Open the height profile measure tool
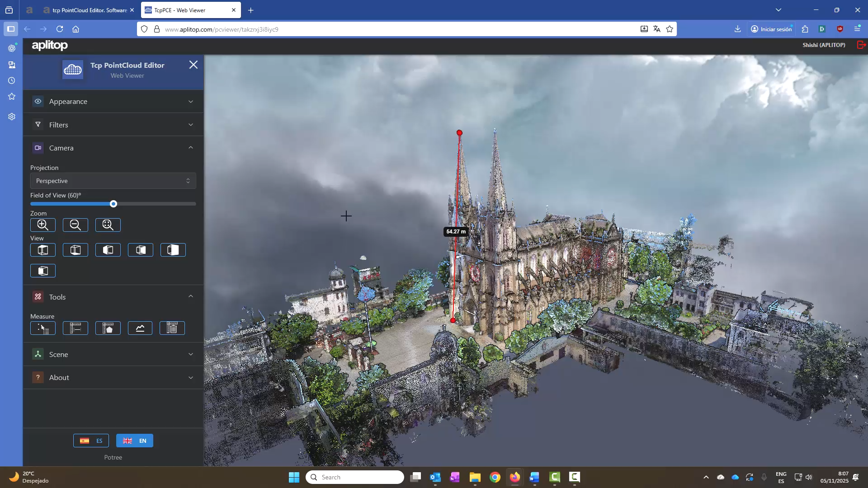 (141, 328)
